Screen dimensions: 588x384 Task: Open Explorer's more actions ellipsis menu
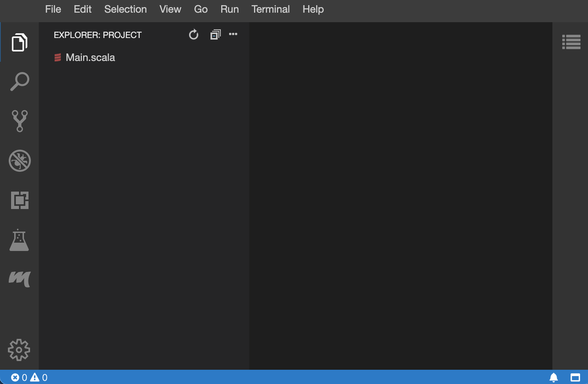(233, 34)
